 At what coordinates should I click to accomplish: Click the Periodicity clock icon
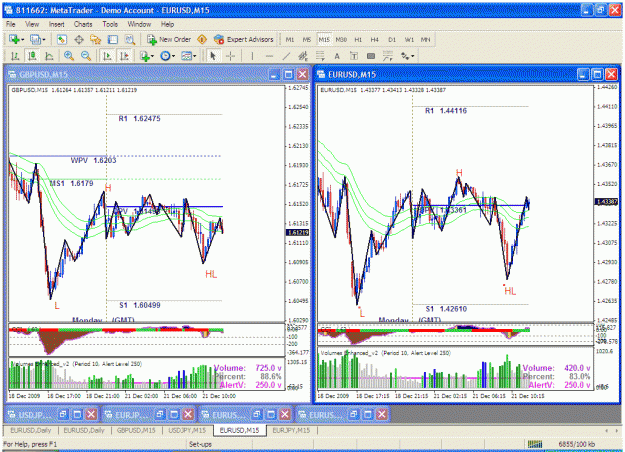[165, 56]
